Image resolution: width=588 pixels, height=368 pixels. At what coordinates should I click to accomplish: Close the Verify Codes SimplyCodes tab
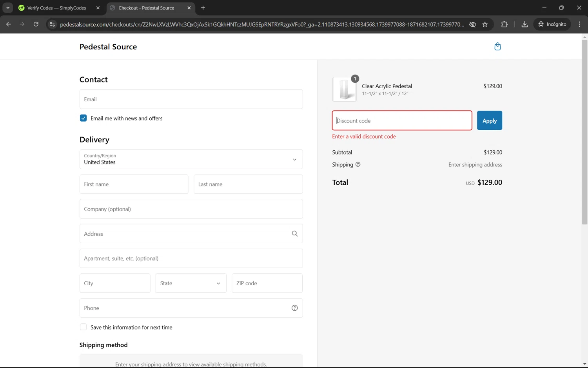point(98,8)
